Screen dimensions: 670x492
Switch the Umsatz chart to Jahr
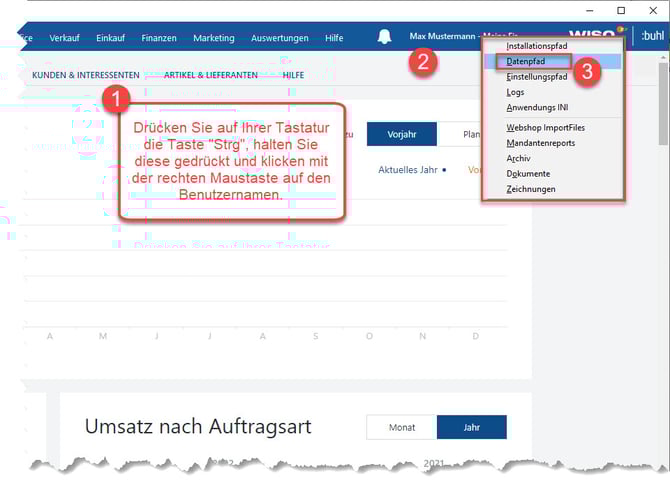click(x=471, y=427)
